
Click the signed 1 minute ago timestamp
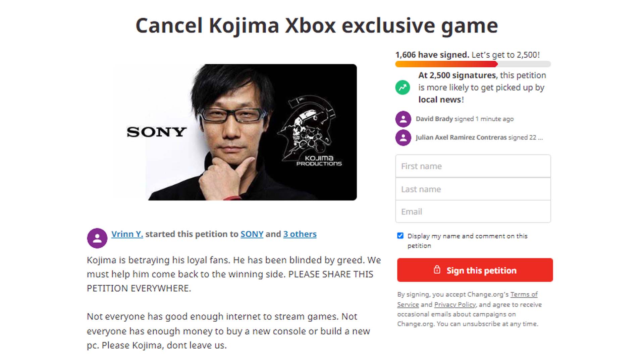click(484, 119)
